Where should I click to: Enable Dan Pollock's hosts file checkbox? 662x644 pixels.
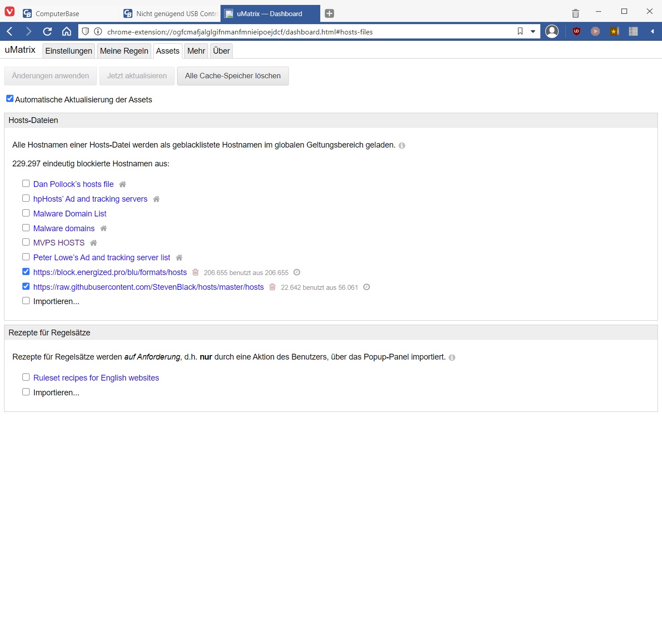(x=26, y=183)
